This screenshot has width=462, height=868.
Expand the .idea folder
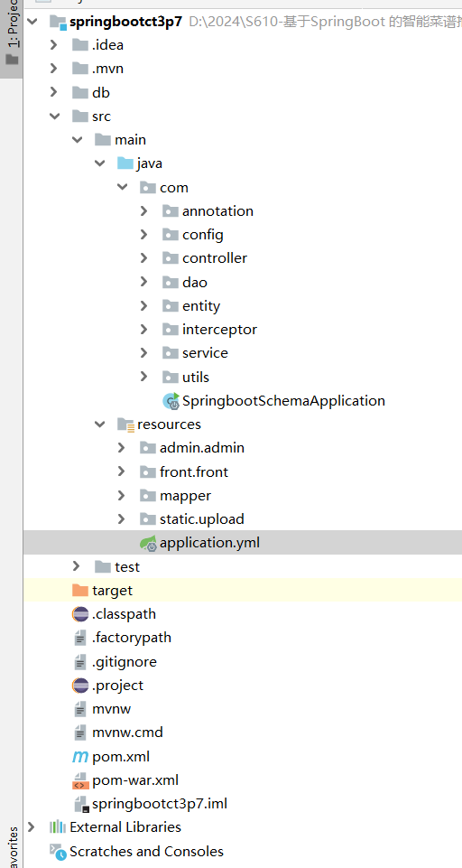pyautogui.click(x=53, y=45)
